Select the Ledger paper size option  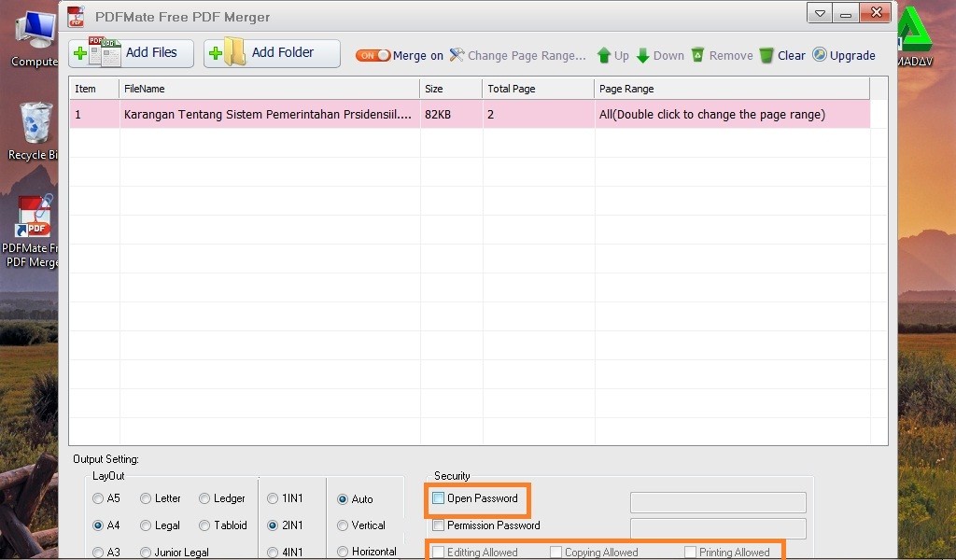tap(204, 498)
